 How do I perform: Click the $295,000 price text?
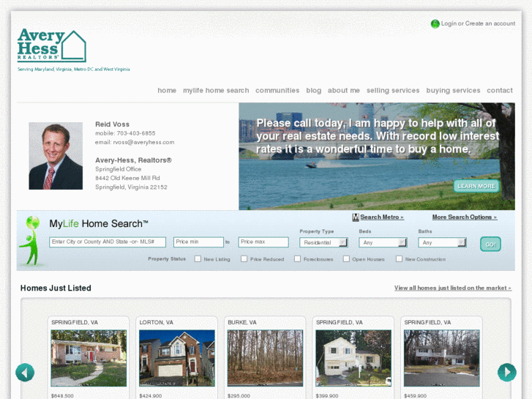click(239, 396)
